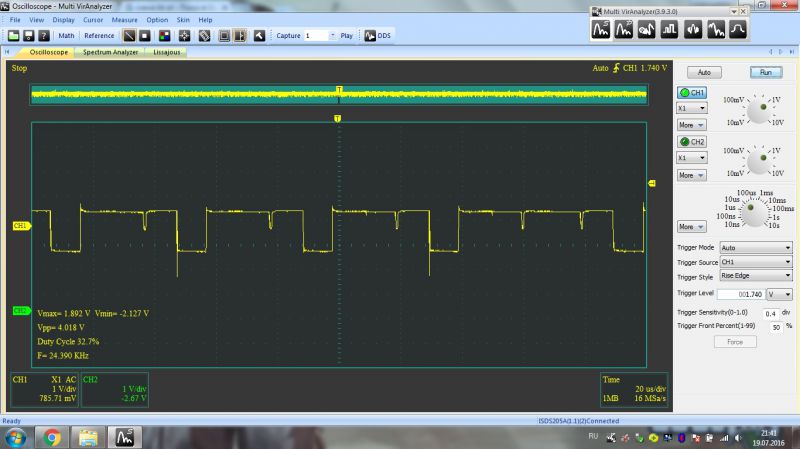
Task: Click the Reference toolbar button
Action: coord(99,36)
